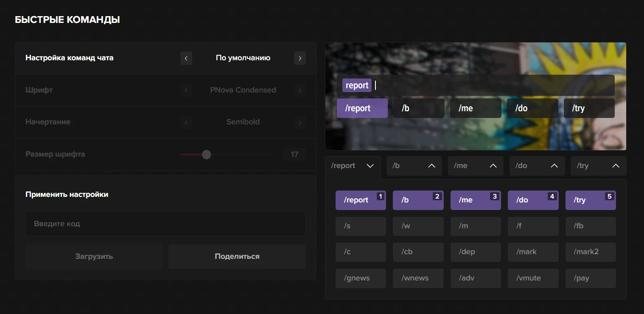The width and height of the screenshot is (644, 314).
Task: Click left arrow for chat command preset
Action: [186, 58]
